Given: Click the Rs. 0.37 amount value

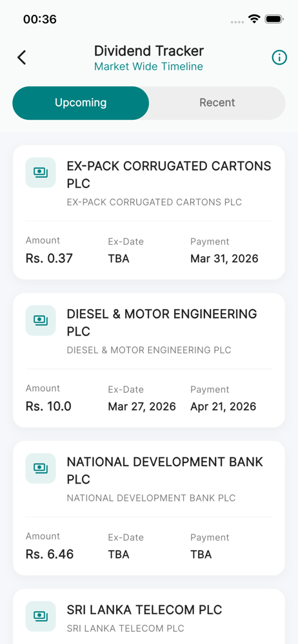Looking at the screenshot, I should coord(49,258).
